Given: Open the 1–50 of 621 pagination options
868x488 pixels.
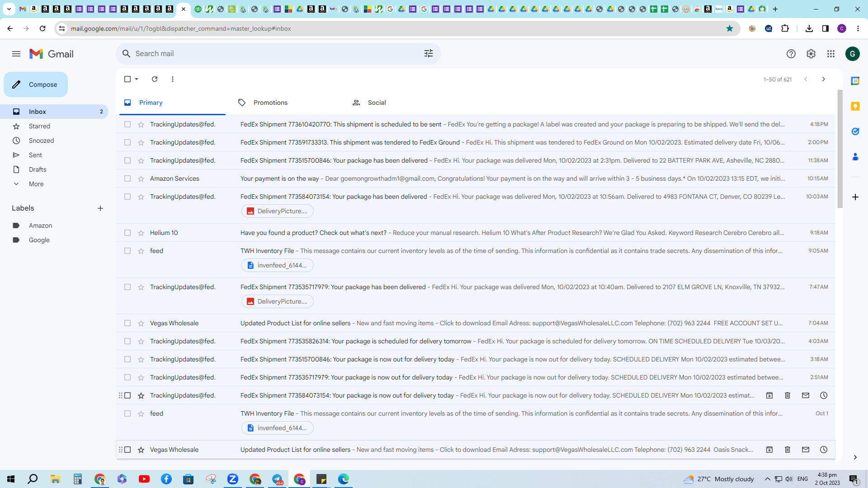Looking at the screenshot, I should pyautogui.click(x=778, y=79).
